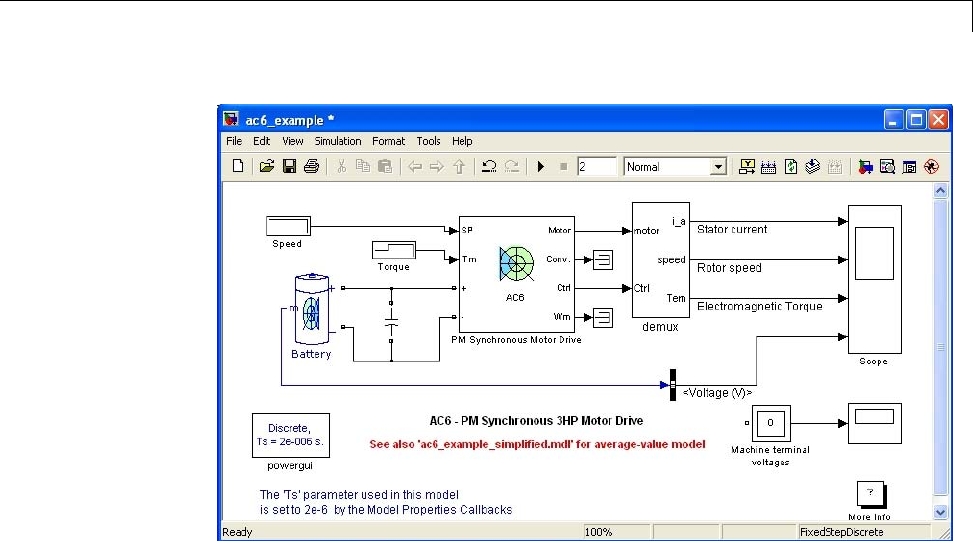Click the Open file folder icon

267,166
